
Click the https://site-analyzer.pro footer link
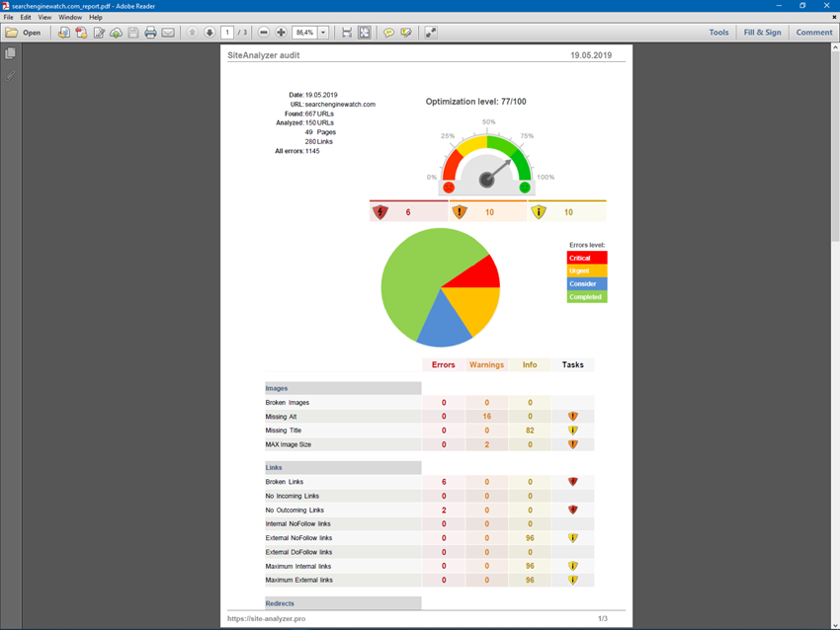pos(266,618)
